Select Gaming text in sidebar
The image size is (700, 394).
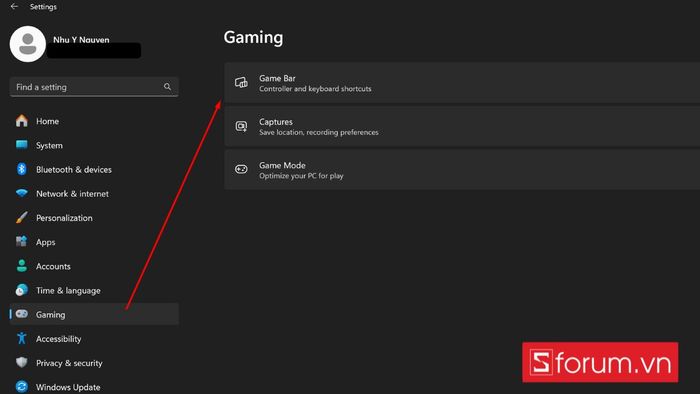pyautogui.click(x=50, y=315)
